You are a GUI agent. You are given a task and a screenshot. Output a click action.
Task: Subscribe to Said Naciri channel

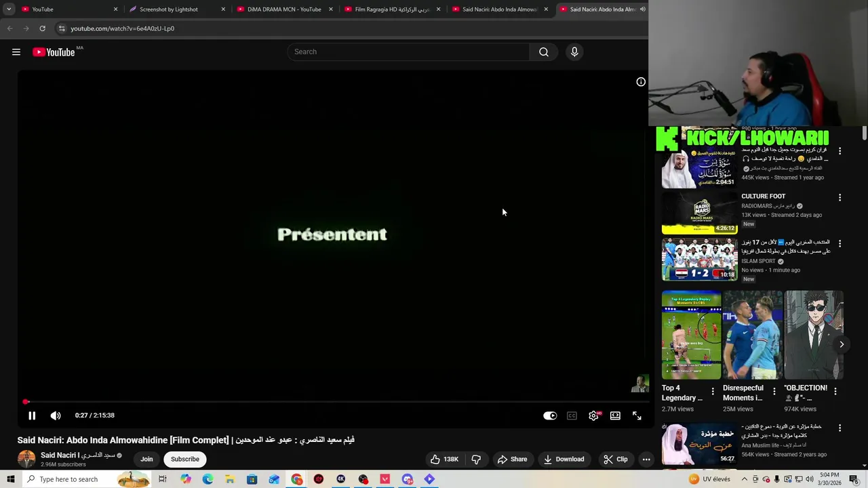pyautogui.click(x=185, y=459)
